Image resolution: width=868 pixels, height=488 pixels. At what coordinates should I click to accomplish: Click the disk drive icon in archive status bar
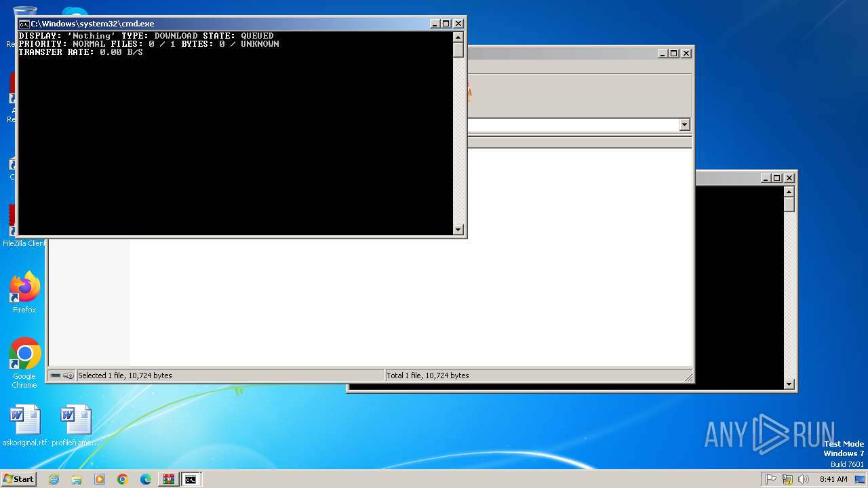(56, 375)
